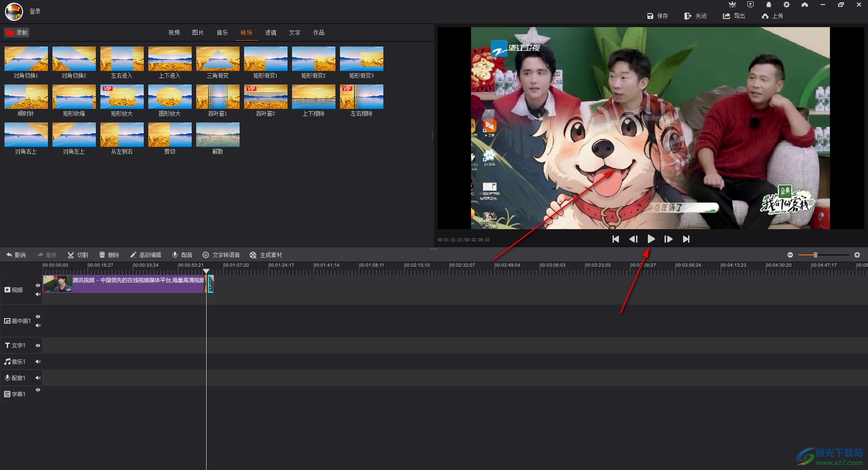Mute the 画中画1 track speaker
868x470 pixels.
coord(38,325)
